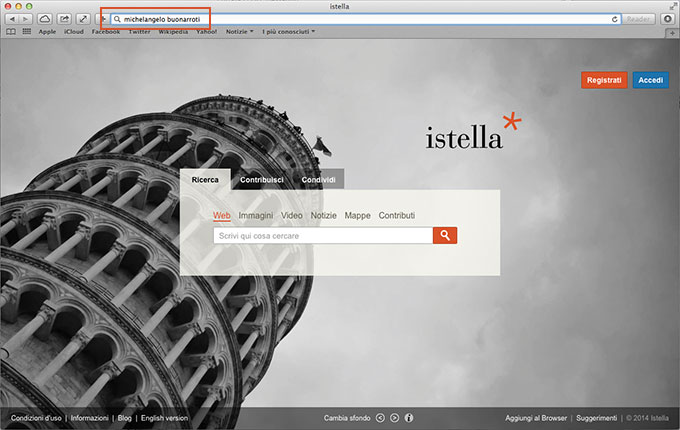Viewport: 680px width, 430px height.
Task: Click the istella logo
Action: [x=473, y=131]
